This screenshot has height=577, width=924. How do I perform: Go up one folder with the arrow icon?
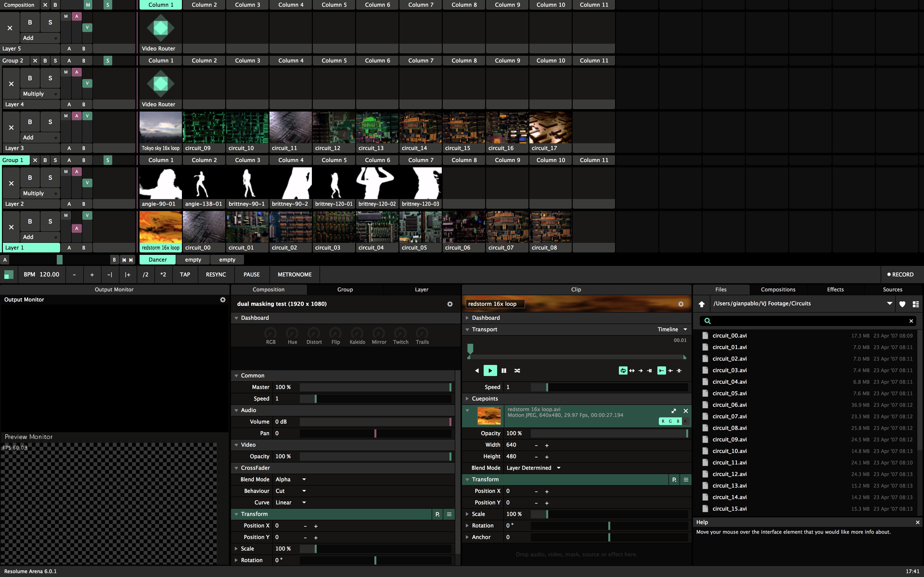pyautogui.click(x=701, y=304)
